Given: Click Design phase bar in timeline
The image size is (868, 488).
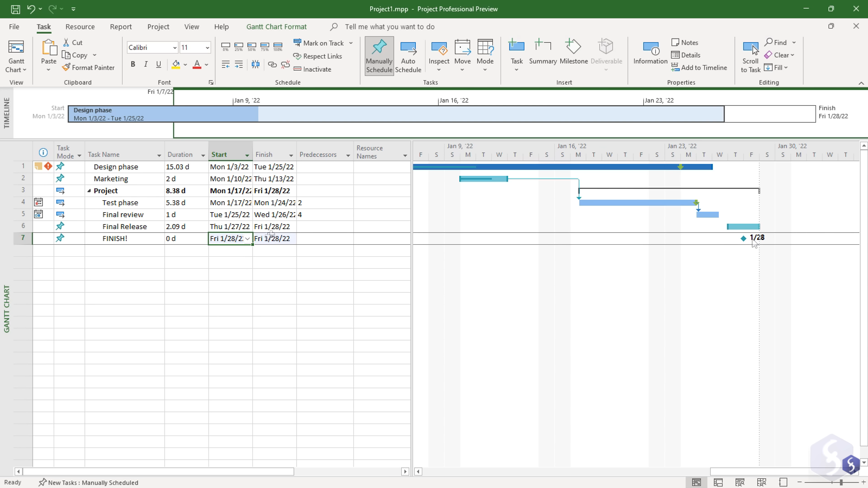Looking at the screenshot, I should 396,114.
